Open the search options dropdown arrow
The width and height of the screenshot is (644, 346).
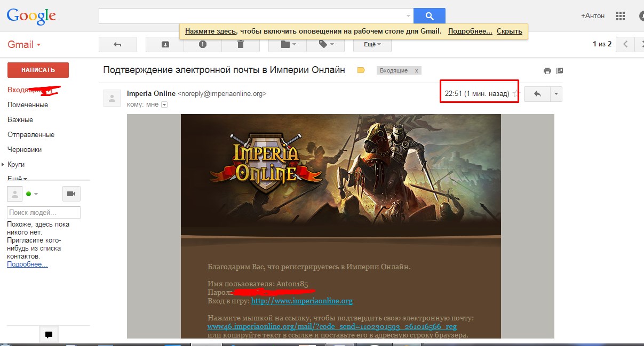click(409, 15)
